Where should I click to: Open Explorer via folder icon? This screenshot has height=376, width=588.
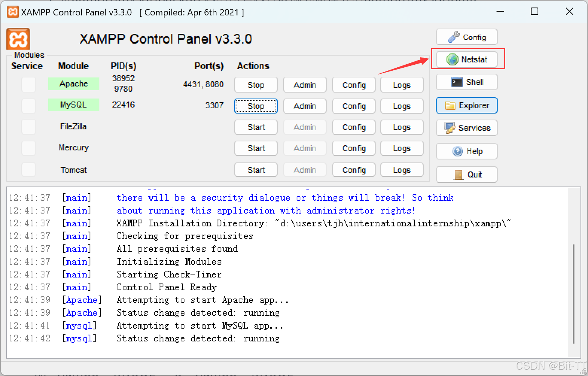pos(467,105)
